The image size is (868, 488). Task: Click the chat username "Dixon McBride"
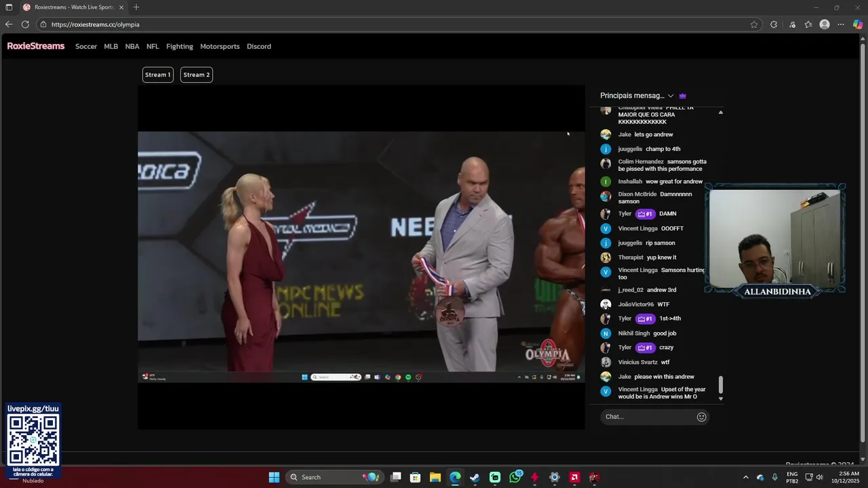coord(637,195)
